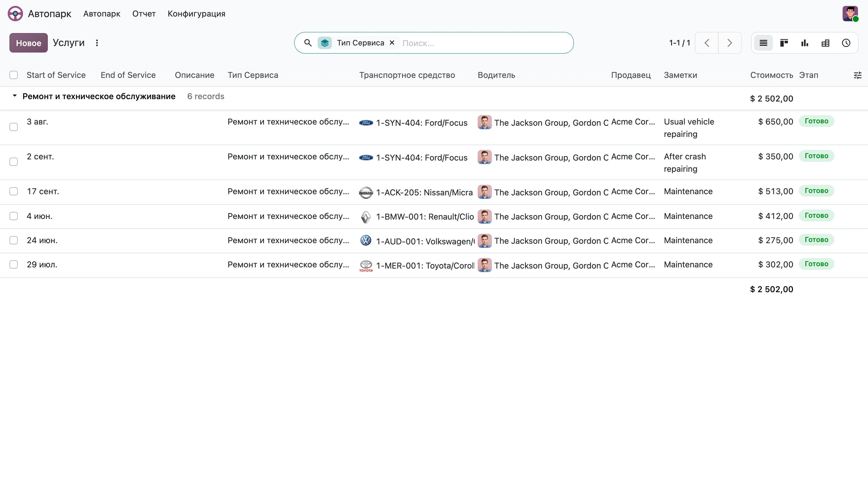Select the 2 сент. service row checkbox
The height and width of the screenshot is (484, 868).
(14, 162)
